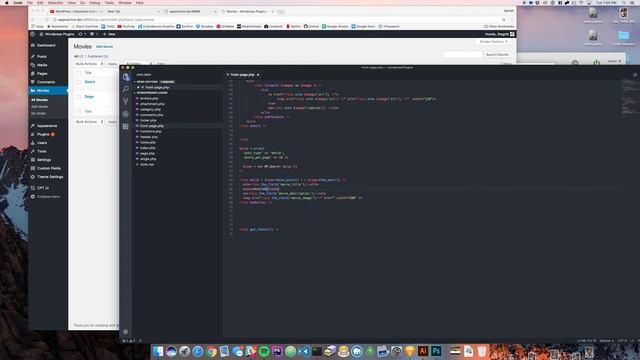This screenshot has width=640, height=360.
Task: Open style.css in the Explorer file tree
Action: [147, 164]
